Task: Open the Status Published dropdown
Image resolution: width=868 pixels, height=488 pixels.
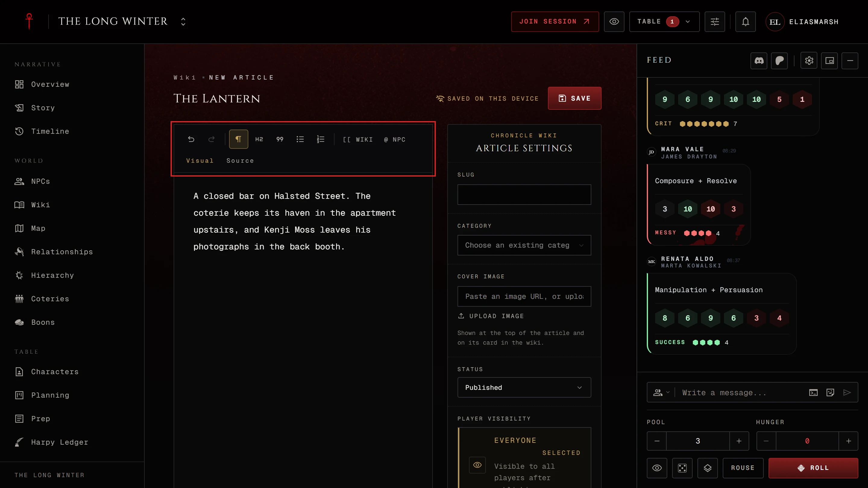Action: coord(524,387)
